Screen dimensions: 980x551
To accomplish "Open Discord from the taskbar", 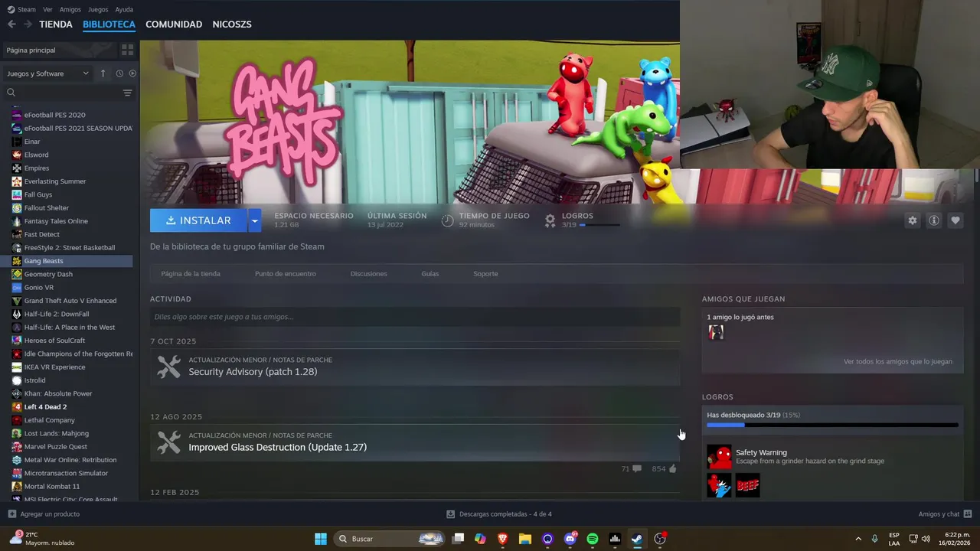I will (x=570, y=539).
